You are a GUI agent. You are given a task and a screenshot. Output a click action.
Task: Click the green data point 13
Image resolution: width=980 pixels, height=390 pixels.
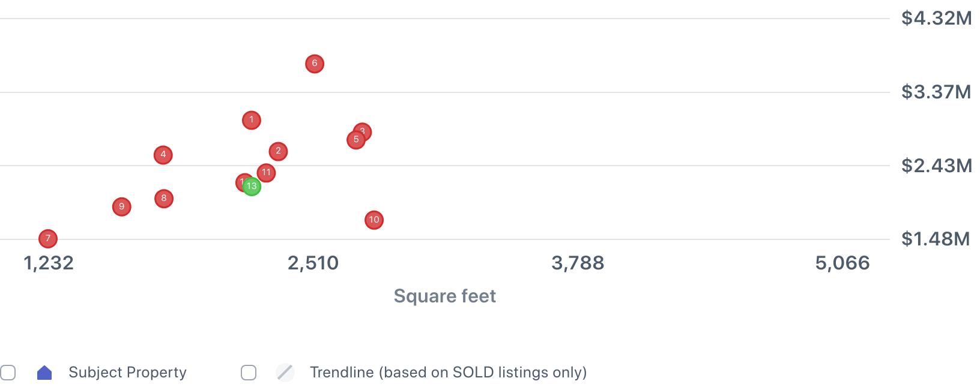[252, 187]
